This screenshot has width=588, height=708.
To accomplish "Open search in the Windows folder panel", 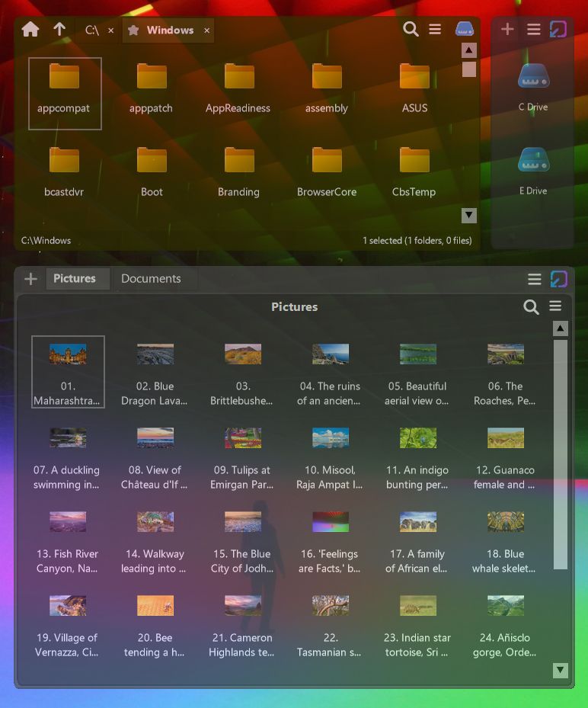I will point(411,30).
